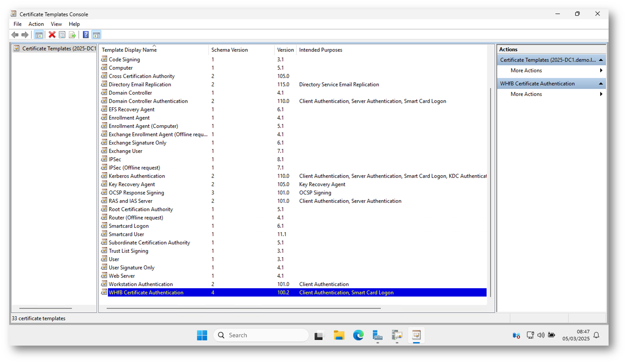Viewport: 627px width, 364px height.
Task: Click the Web Server template icon
Action: pyautogui.click(x=104, y=276)
